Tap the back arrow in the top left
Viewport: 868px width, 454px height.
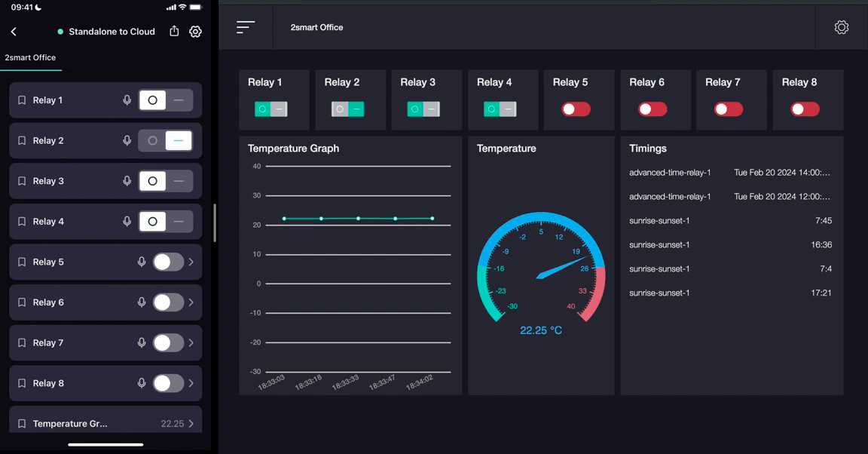coord(14,31)
